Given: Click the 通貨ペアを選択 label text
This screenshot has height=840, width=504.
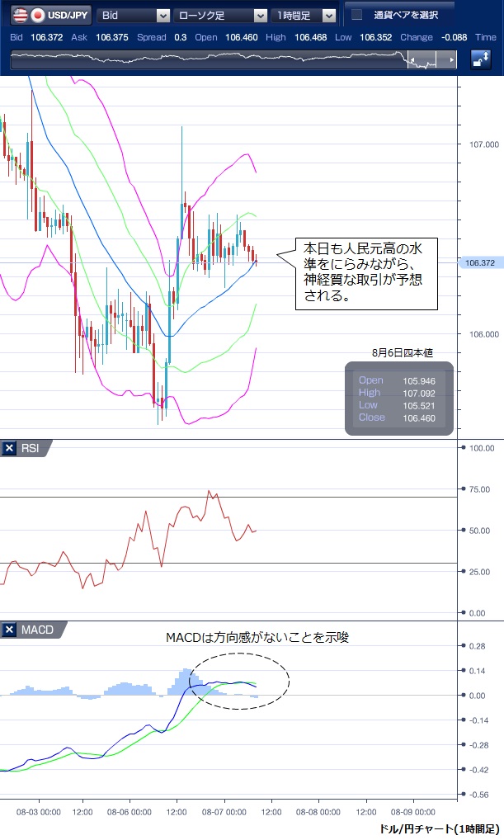Looking at the screenshot, I should 405,15.
